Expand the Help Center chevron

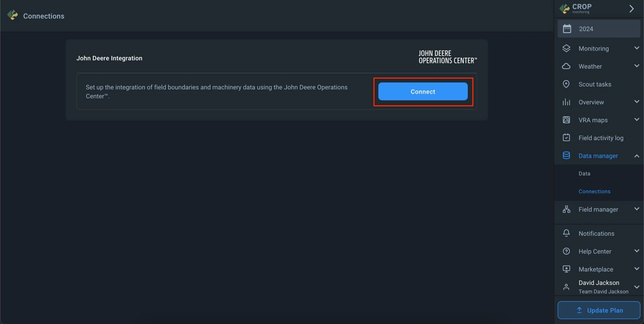pyautogui.click(x=637, y=251)
